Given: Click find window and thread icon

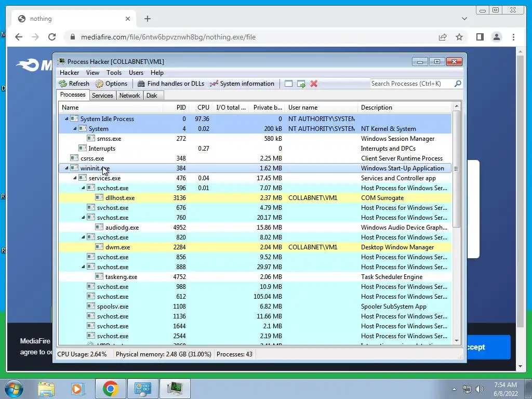Looking at the screenshot, I should click(x=301, y=84).
